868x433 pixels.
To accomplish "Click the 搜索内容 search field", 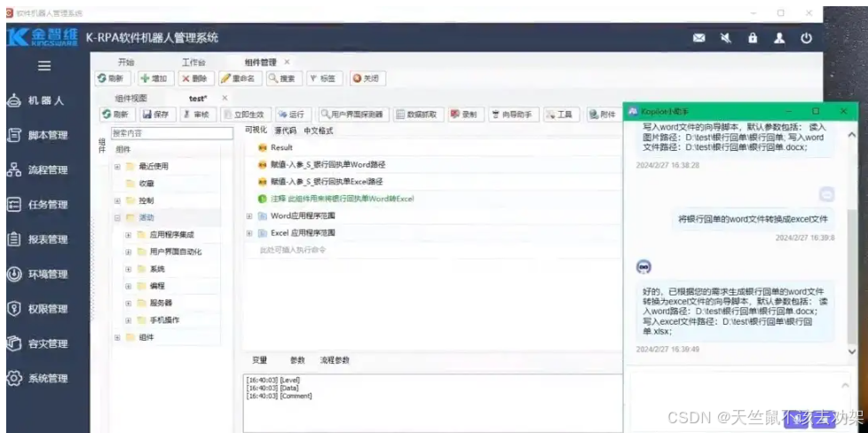I will coord(172,133).
